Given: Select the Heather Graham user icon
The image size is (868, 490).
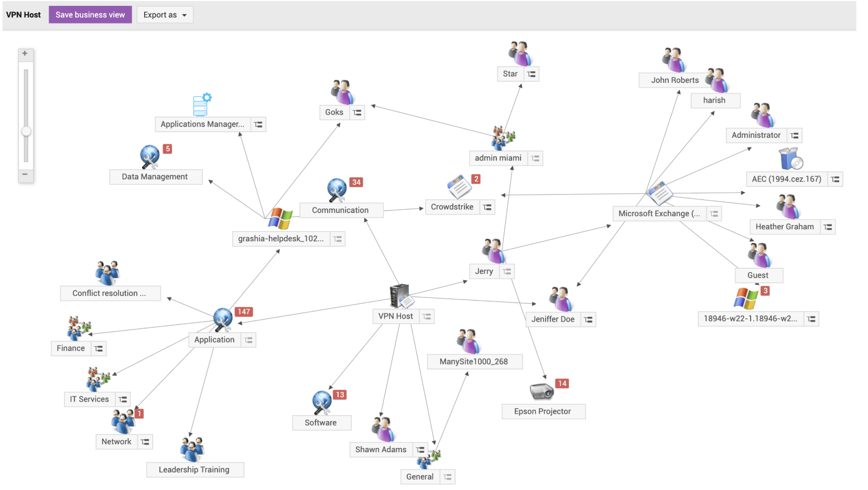Looking at the screenshot, I should [x=788, y=207].
